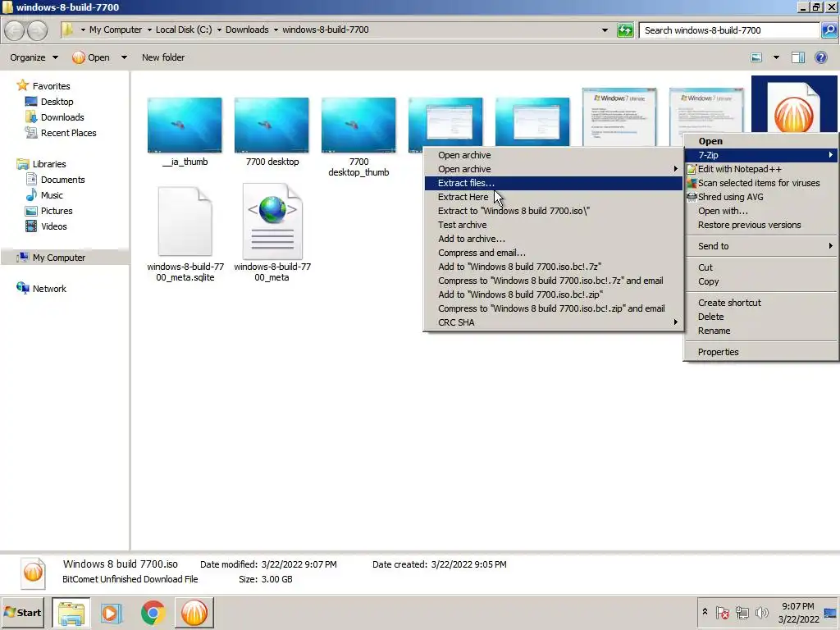Choose Compress and email...
The image size is (840, 630).
pyautogui.click(x=554, y=253)
